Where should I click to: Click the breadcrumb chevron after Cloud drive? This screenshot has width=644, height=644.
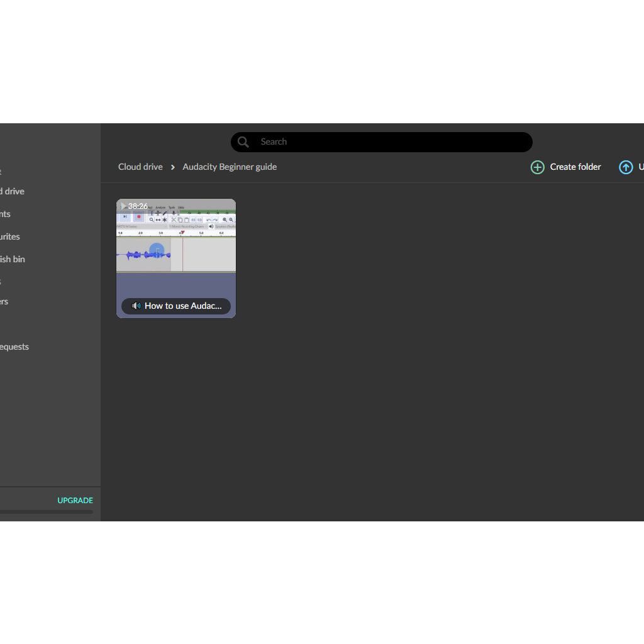[x=173, y=167]
